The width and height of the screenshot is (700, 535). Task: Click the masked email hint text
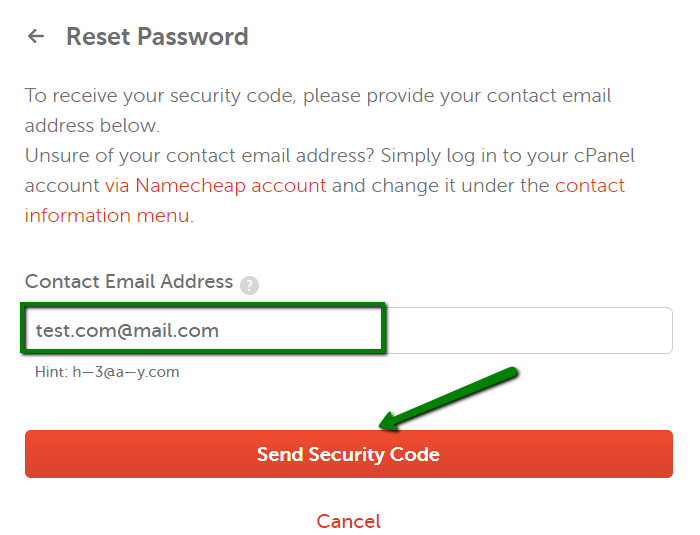pos(125,372)
